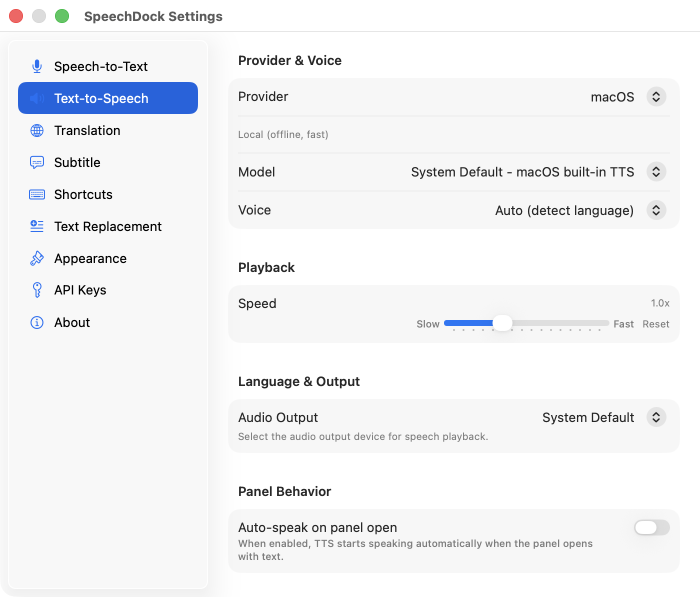Open the Provider dropdown
Image resolution: width=700 pixels, height=597 pixels.
pos(656,96)
